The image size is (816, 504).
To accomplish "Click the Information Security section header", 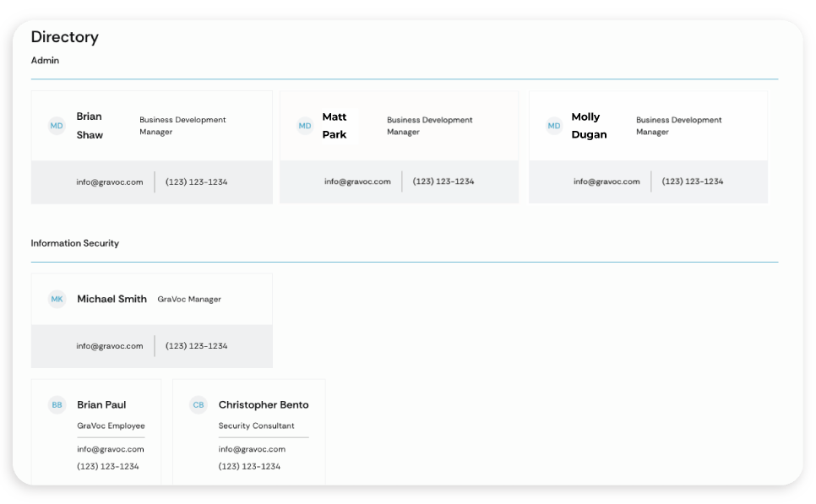I will [x=75, y=242].
